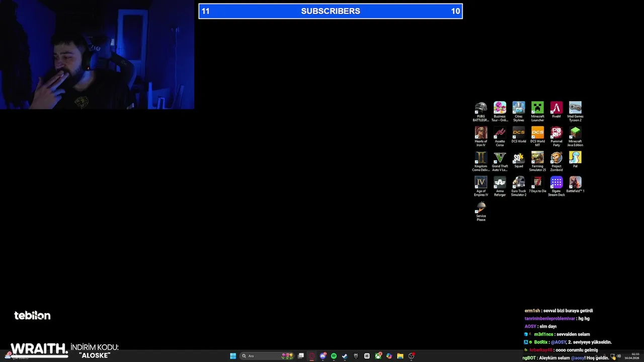Open Task View from the taskbar
This screenshot has width=644, height=362.
(301, 356)
